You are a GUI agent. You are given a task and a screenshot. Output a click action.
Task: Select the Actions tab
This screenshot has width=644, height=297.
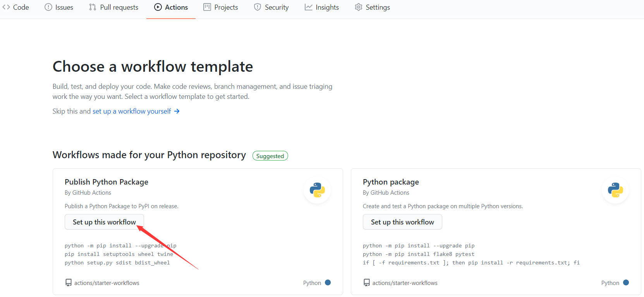pyautogui.click(x=171, y=7)
